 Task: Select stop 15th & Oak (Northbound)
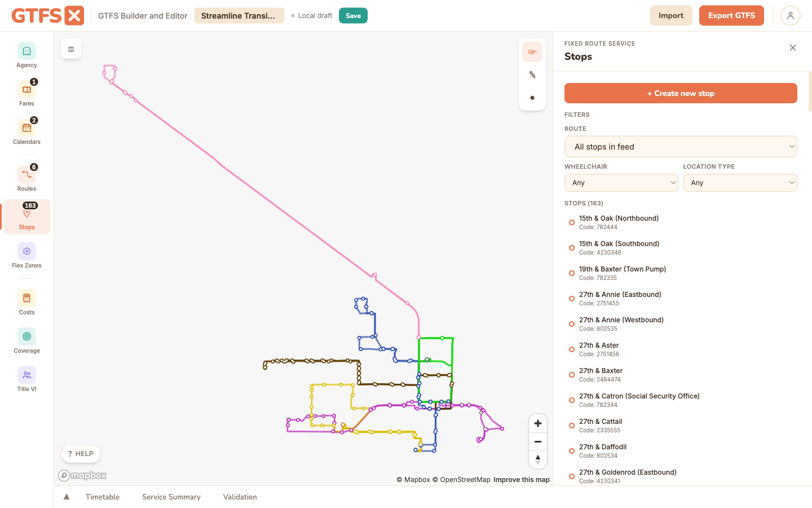pos(681,222)
